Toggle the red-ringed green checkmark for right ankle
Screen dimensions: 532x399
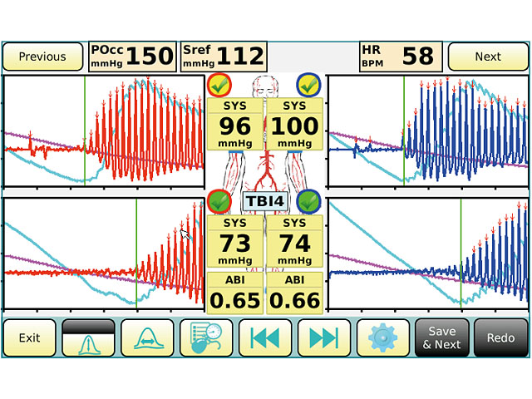(219, 201)
